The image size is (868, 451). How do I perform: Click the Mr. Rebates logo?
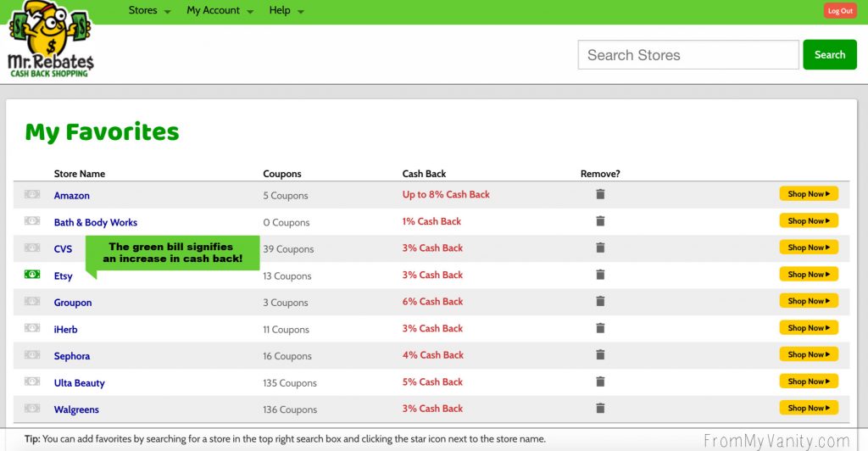tap(50, 39)
